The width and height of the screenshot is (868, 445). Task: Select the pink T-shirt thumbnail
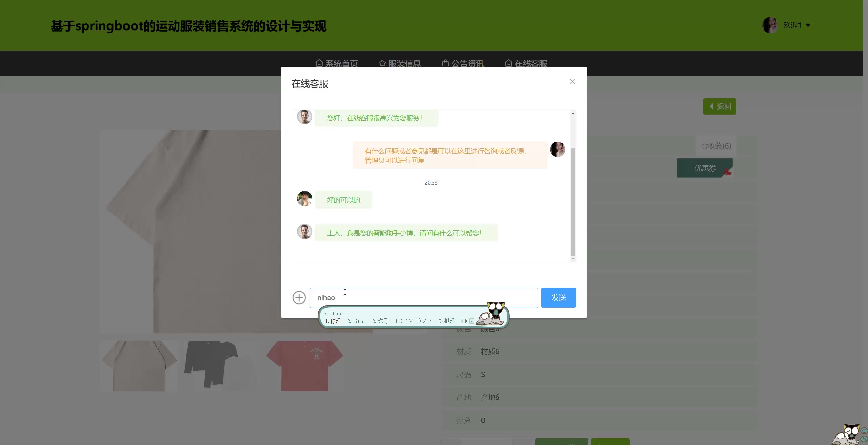coord(304,366)
